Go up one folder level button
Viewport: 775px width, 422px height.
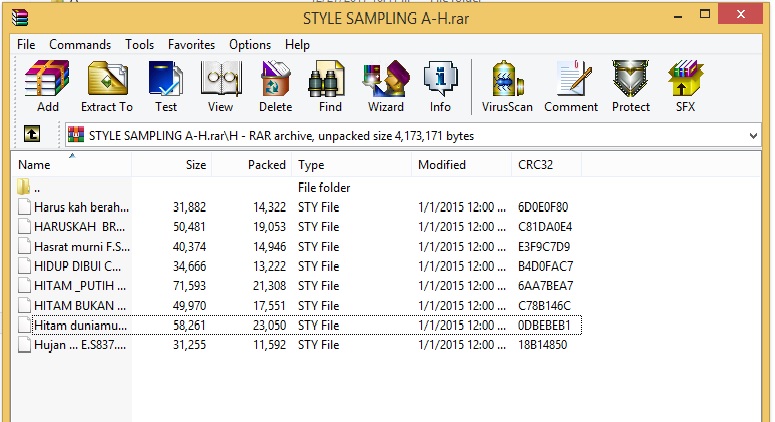(x=32, y=135)
